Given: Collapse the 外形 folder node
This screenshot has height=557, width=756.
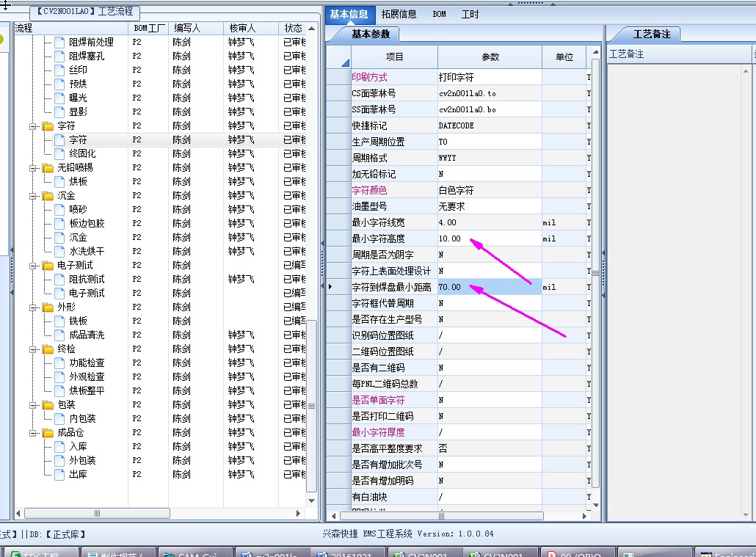Looking at the screenshot, I should coord(33,307).
